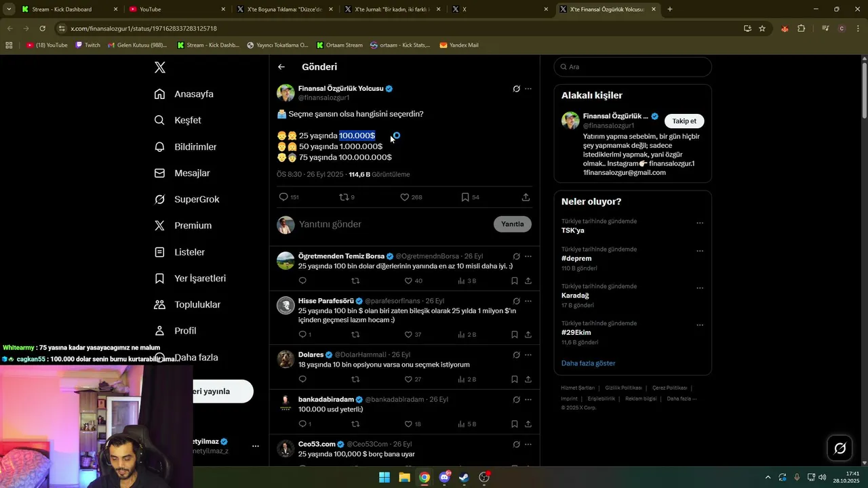The image size is (868, 488).
Task: Show hidden system tray icons
Action: coord(768,477)
